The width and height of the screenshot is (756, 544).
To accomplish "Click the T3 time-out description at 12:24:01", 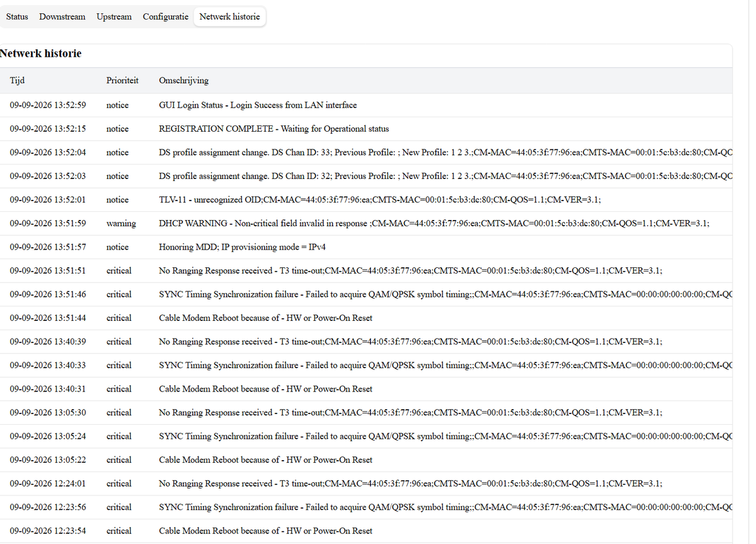I will point(410,483).
